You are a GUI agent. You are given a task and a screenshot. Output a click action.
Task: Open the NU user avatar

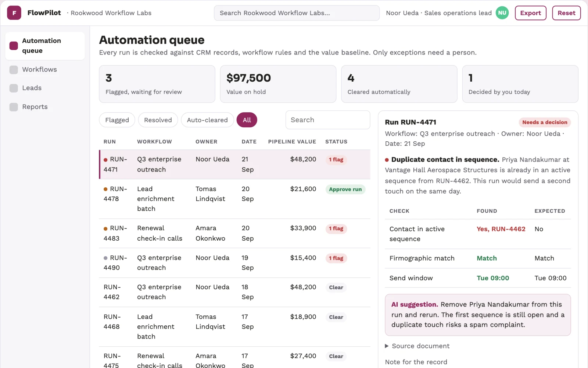tap(502, 13)
